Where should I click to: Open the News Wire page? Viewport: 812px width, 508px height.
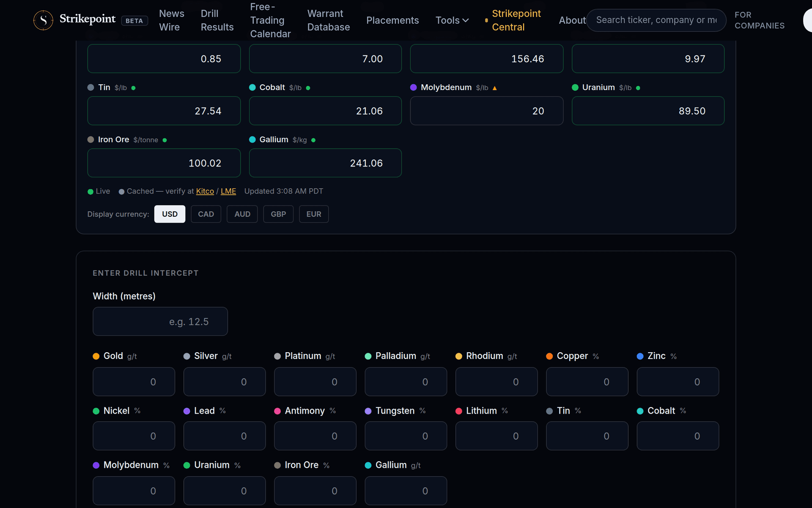tap(171, 20)
